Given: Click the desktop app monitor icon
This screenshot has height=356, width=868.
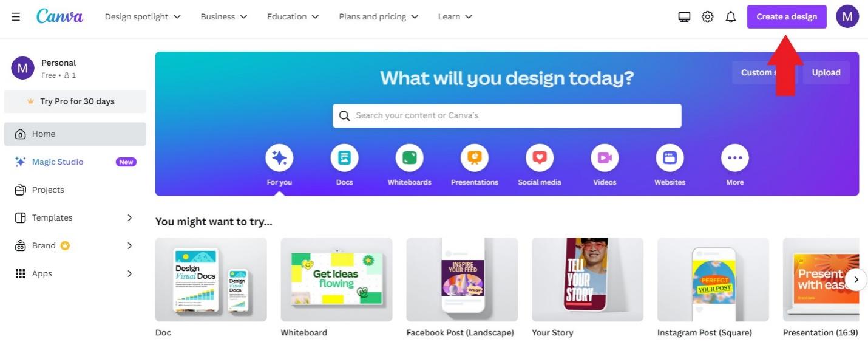Looking at the screenshot, I should coord(684,17).
